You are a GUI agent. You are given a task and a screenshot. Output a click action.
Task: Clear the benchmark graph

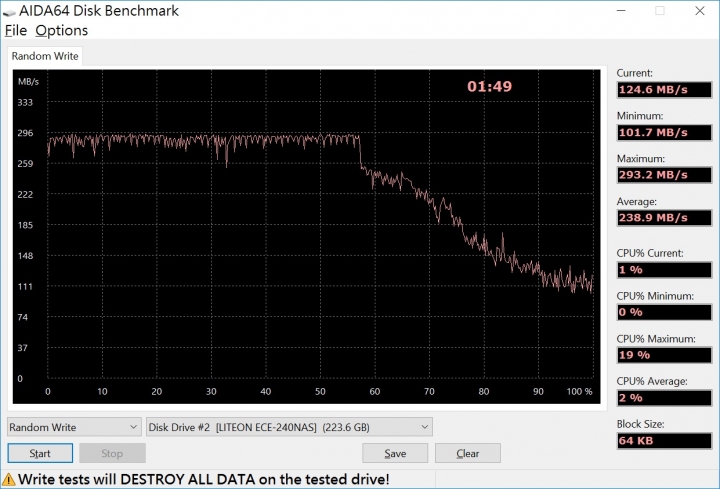(467, 453)
